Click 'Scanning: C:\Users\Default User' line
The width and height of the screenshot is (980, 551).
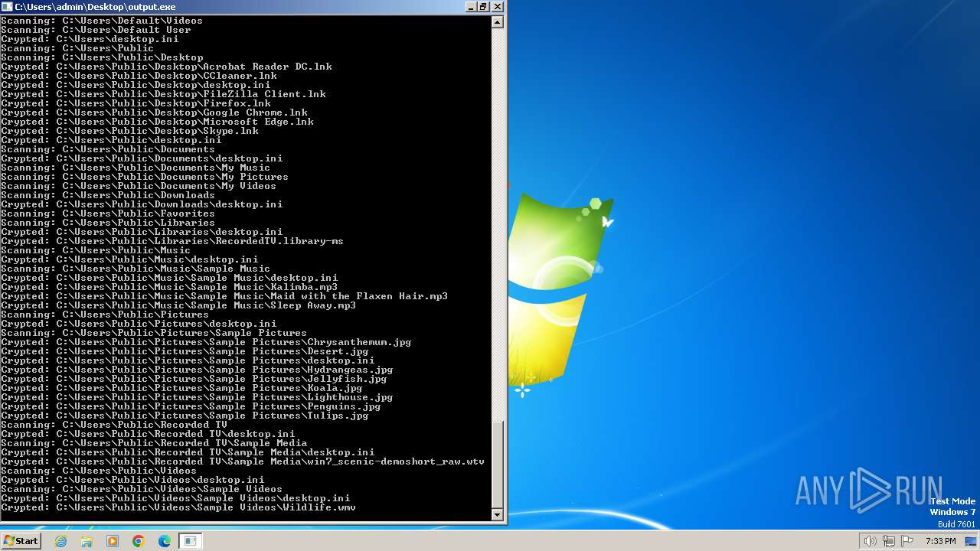96,30
